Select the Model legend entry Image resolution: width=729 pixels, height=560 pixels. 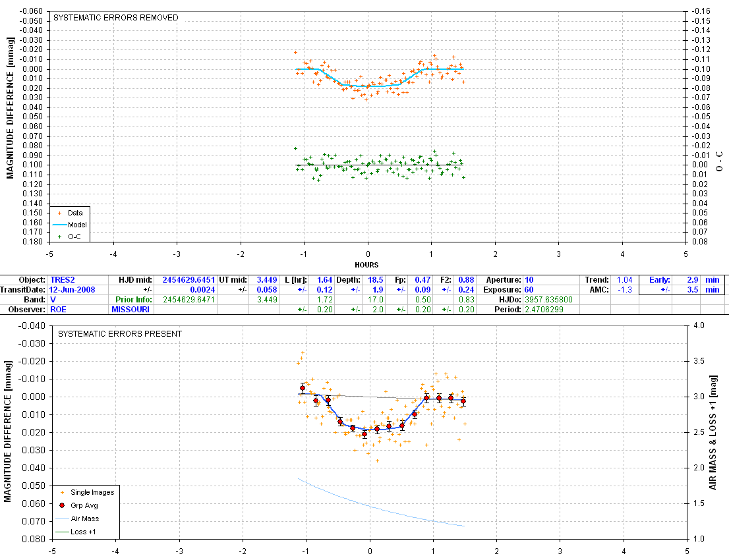pos(70,225)
